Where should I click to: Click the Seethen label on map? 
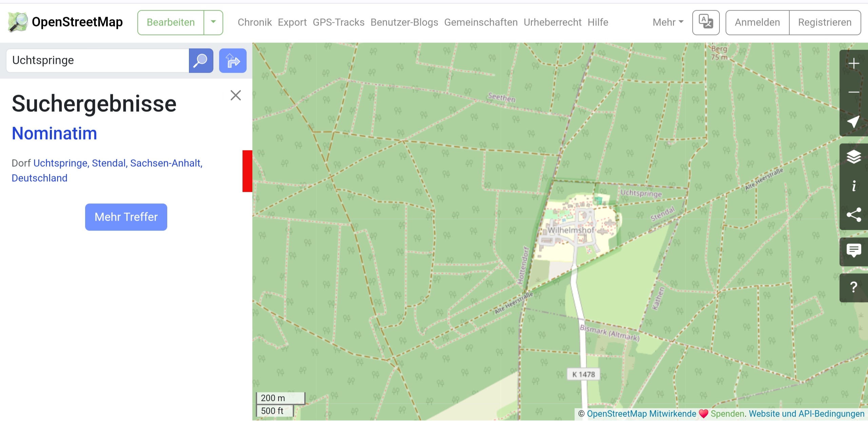(x=502, y=97)
